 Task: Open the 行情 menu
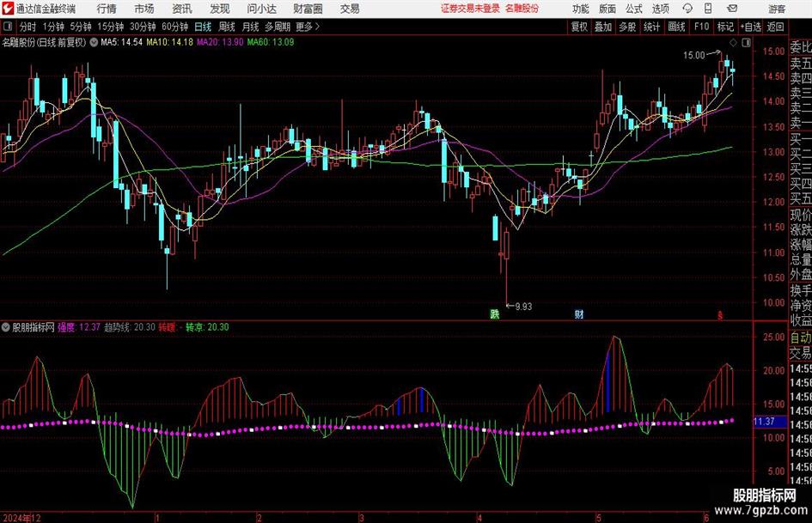coord(107,9)
